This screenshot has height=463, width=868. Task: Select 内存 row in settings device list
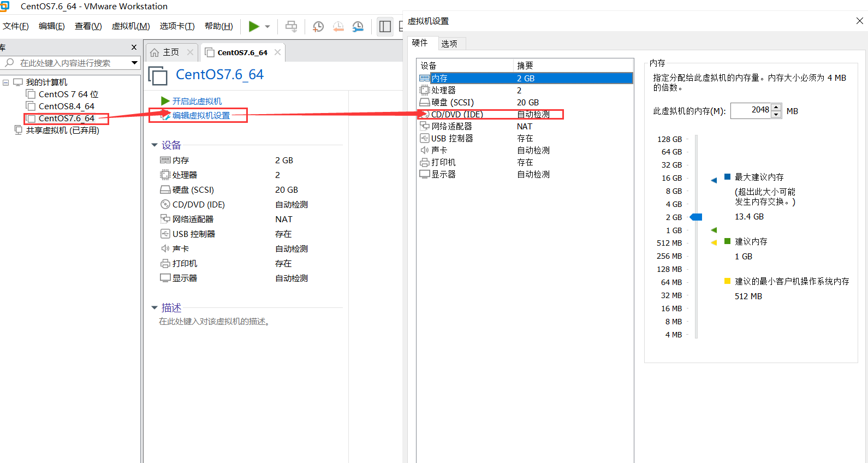[526, 79]
